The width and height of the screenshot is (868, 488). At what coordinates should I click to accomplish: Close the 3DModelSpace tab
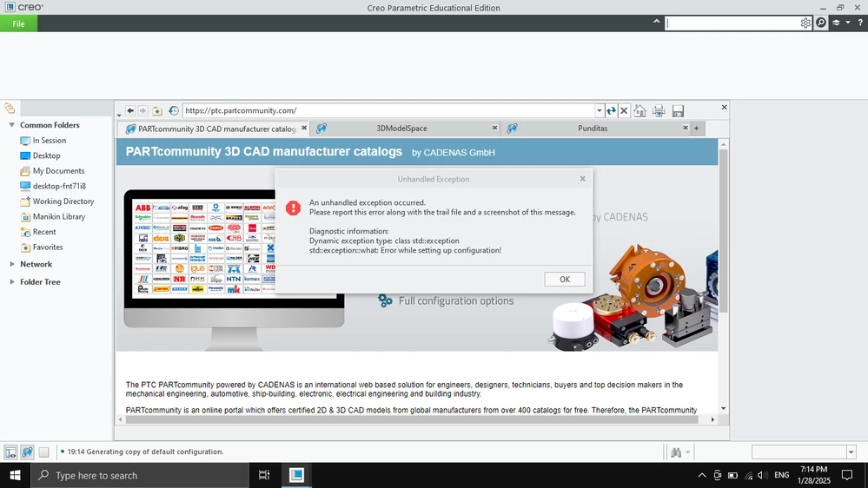(495, 128)
